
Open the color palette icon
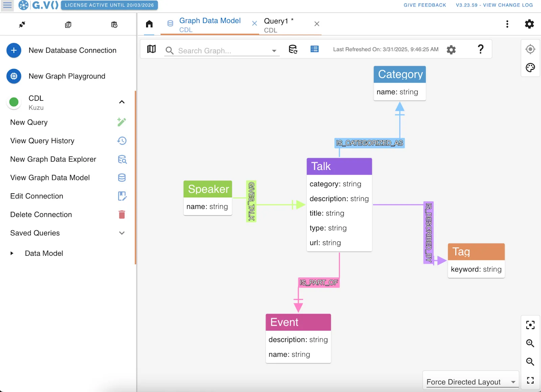click(530, 68)
